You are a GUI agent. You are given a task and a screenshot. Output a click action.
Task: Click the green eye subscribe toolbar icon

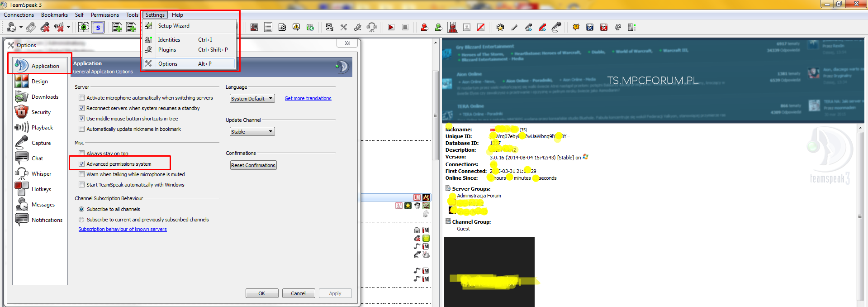coord(84,28)
